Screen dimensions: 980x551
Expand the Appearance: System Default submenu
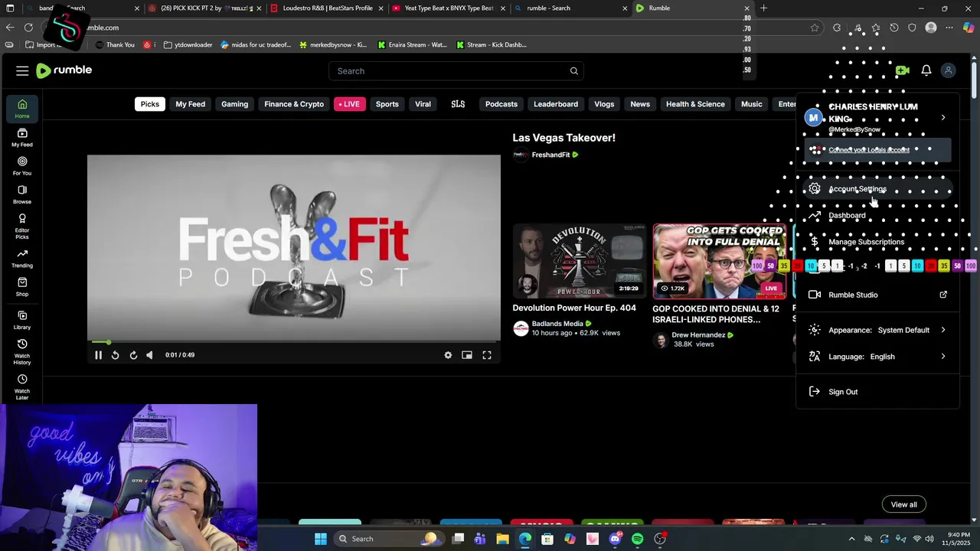pos(877,330)
